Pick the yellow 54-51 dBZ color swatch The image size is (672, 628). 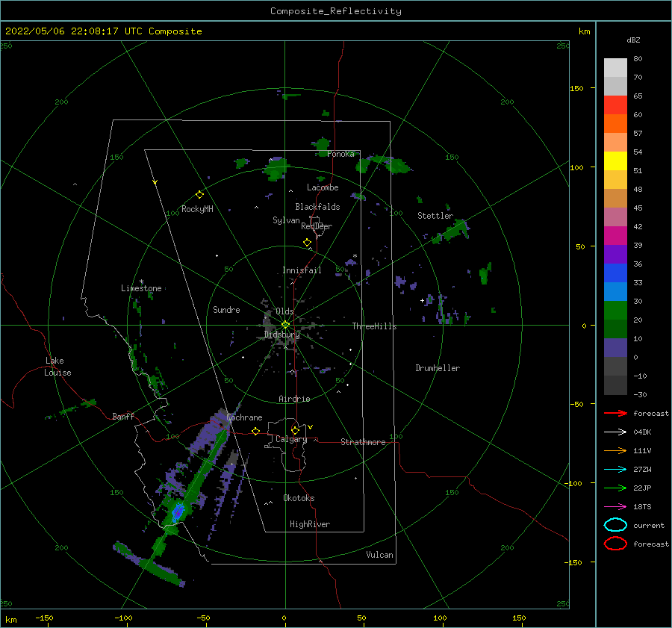tap(615, 161)
